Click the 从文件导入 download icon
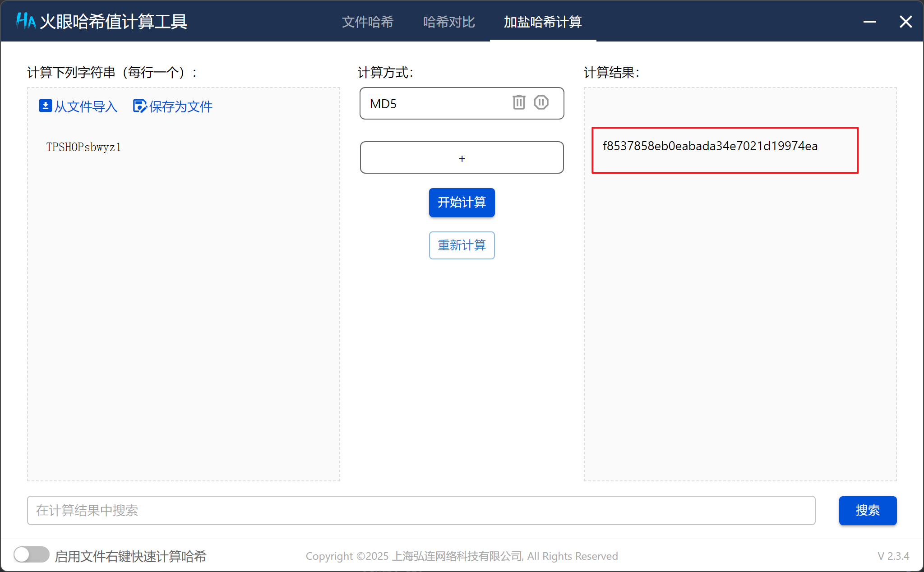The height and width of the screenshot is (572, 924). tap(45, 106)
